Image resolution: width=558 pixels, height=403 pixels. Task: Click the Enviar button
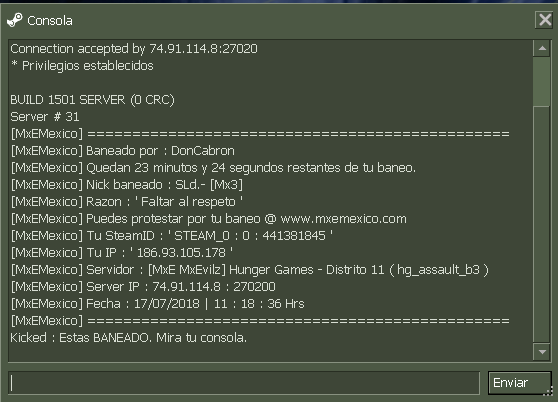(x=520, y=383)
